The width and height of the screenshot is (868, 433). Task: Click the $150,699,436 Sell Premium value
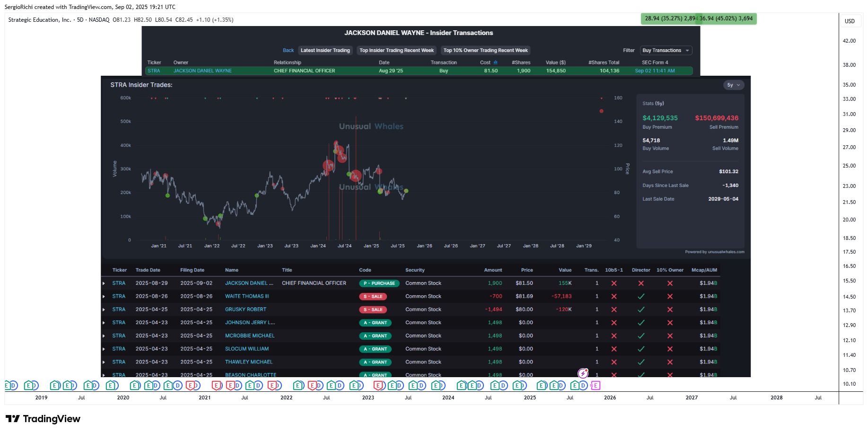tap(717, 118)
